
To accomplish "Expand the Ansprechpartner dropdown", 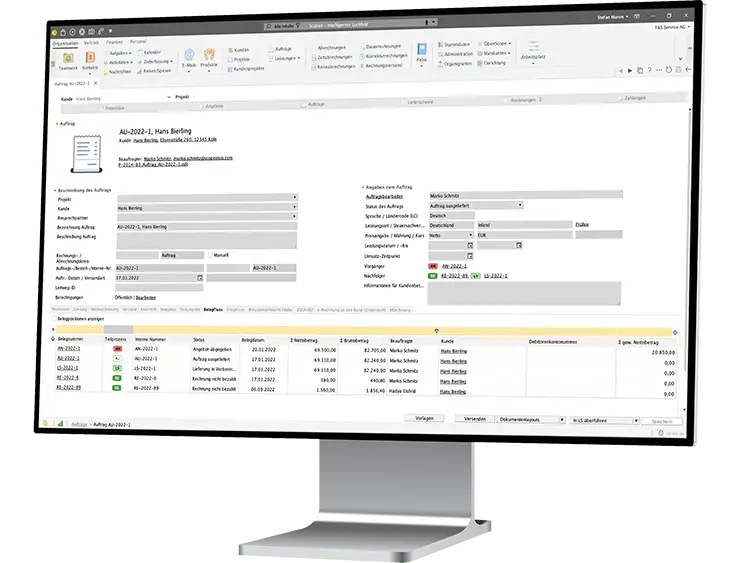I will point(294,216).
